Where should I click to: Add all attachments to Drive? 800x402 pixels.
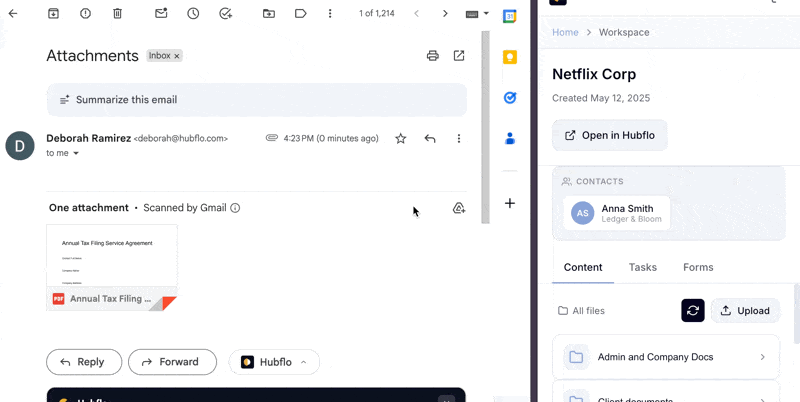pos(459,208)
